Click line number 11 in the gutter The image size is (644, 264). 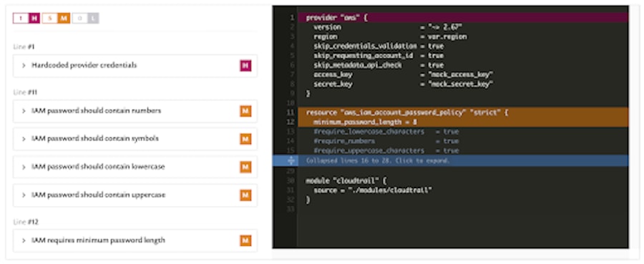[291, 112]
